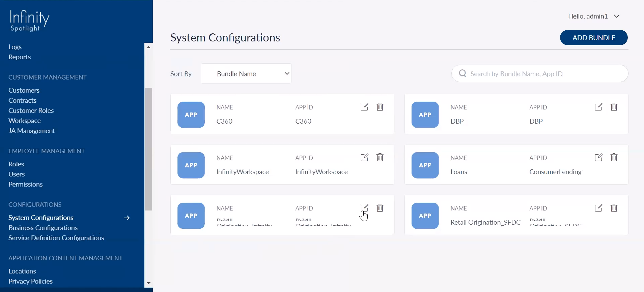Open the Sort By Bundle Name dropdown
644x292 pixels.
coord(246,73)
